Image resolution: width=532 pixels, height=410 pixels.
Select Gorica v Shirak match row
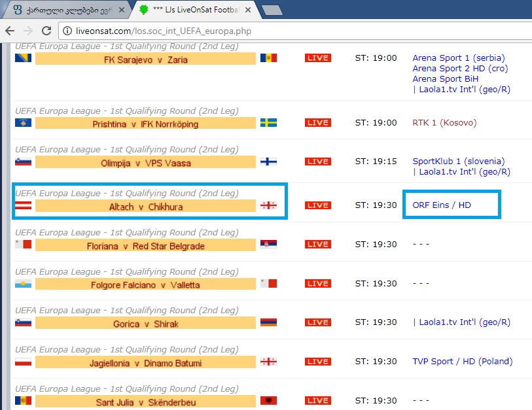(x=145, y=323)
